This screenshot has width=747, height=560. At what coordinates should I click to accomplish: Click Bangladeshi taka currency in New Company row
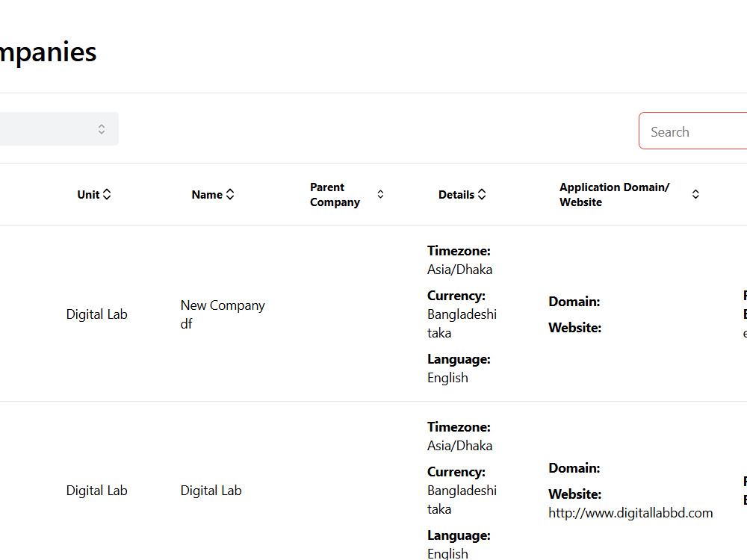click(462, 323)
